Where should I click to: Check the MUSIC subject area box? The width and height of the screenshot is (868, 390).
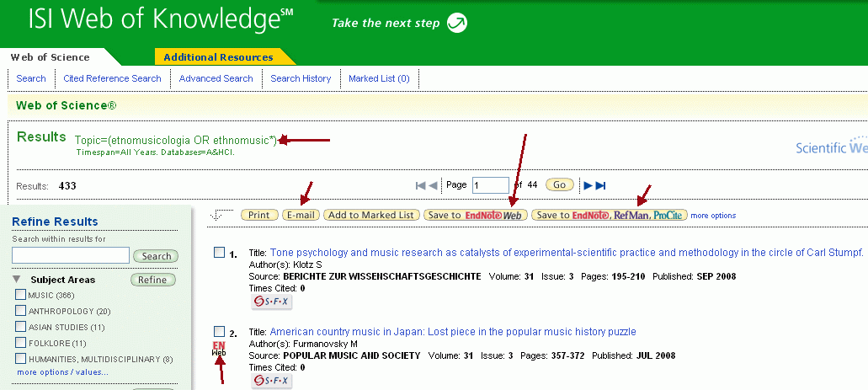pyautogui.click(x=21, y=295)
